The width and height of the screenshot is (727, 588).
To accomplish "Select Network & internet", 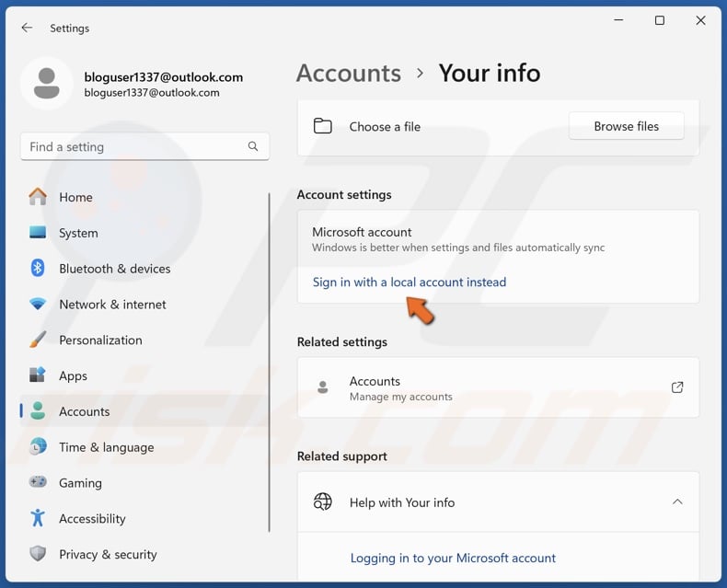I will pos(144,305).
